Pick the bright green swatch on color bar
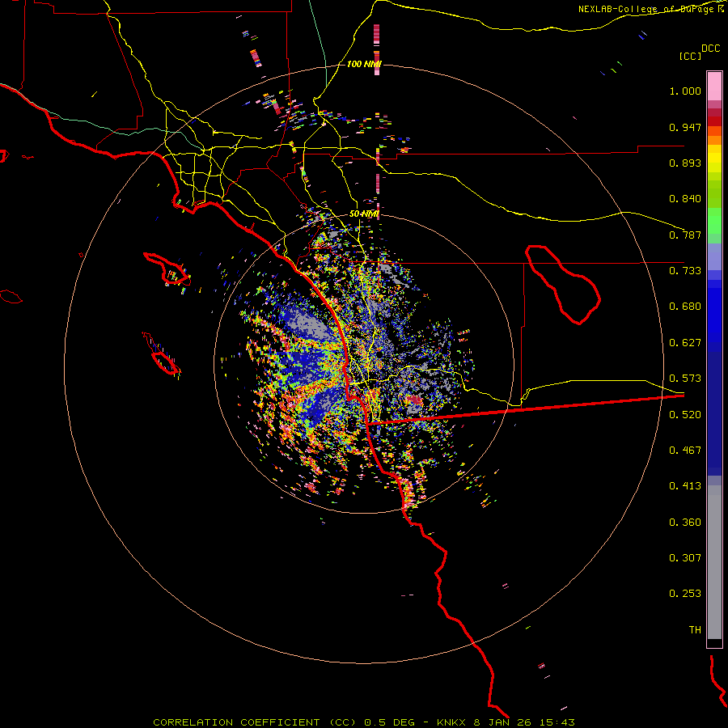Screen dimensions: 728x728 pyautogui.click(x=714, y=221)
